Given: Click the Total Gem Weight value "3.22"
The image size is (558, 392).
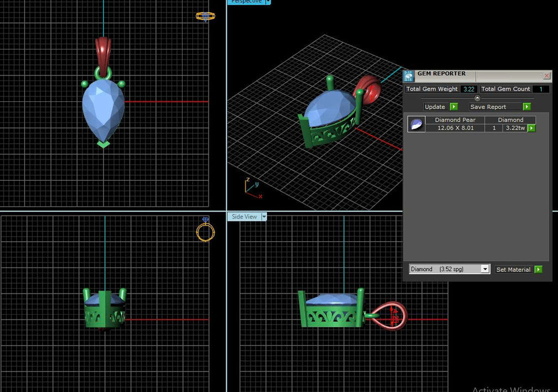Looking at the screenshot, I should click(x=469, y=89).
